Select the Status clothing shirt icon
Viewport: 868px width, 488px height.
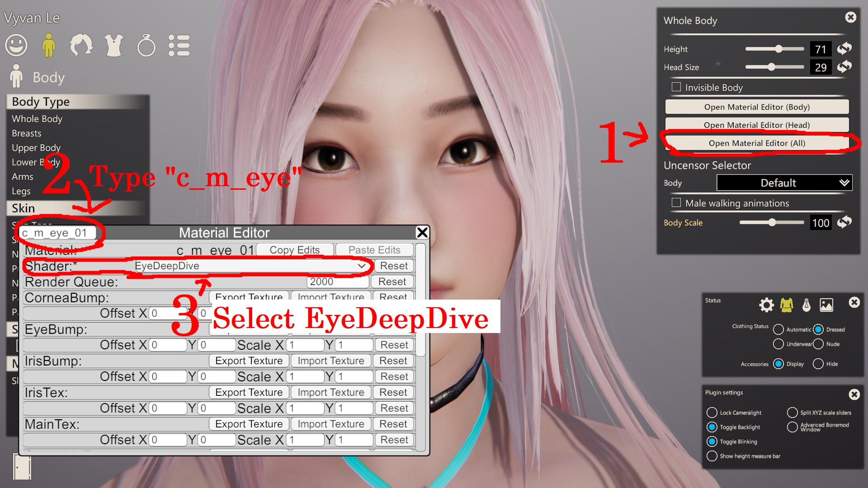787,305
